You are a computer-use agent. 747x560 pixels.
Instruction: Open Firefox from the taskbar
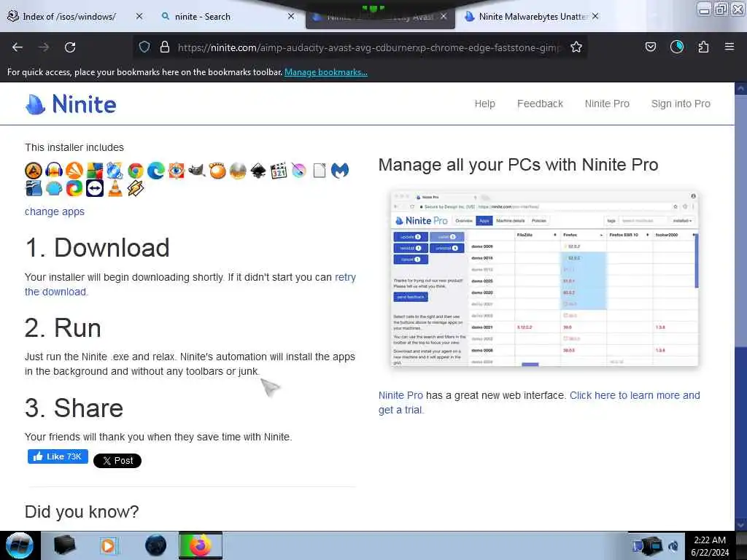[x=201, y=545]
